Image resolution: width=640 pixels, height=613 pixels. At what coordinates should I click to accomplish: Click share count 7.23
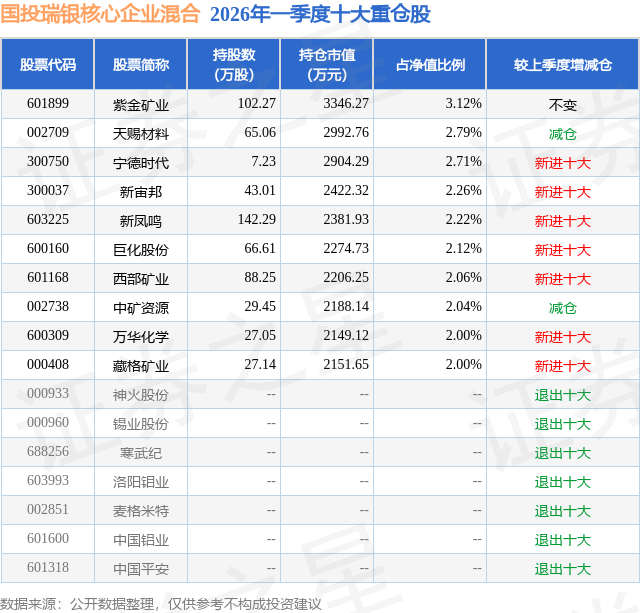263,162
